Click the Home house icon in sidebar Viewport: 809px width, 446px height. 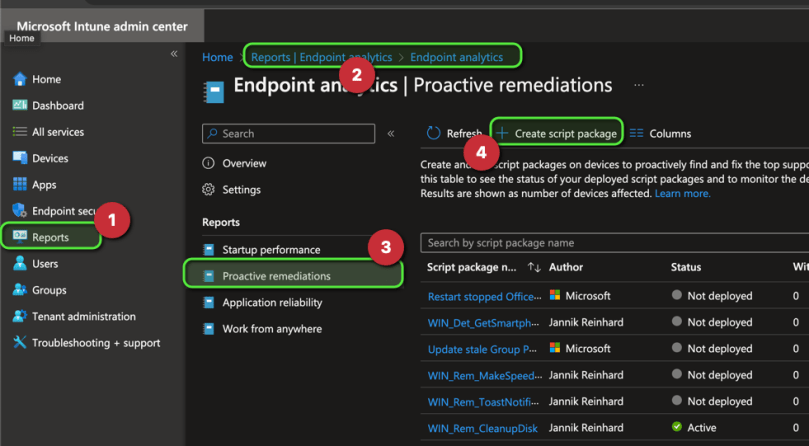20,80
